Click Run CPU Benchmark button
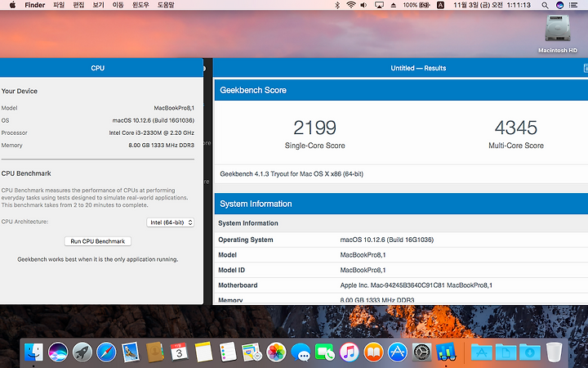Image resolution: width=588 pixels, height=368 pixels. [97, 241]
